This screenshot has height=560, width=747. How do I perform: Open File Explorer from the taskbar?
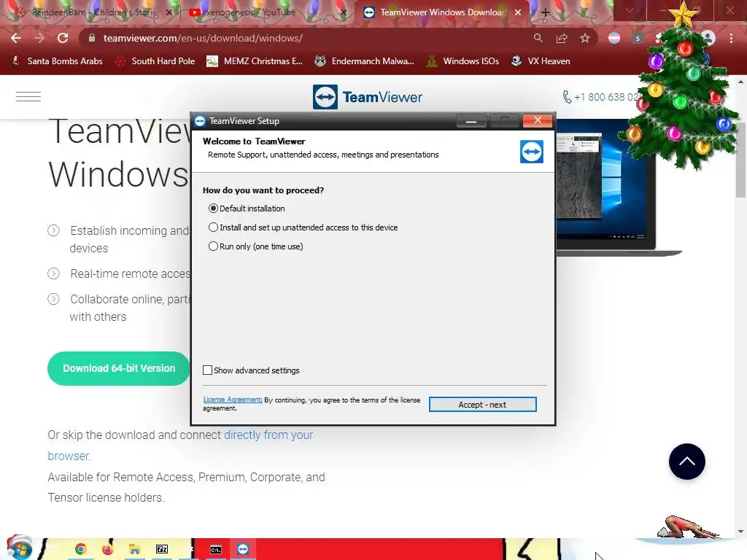(x=135, y=549)
